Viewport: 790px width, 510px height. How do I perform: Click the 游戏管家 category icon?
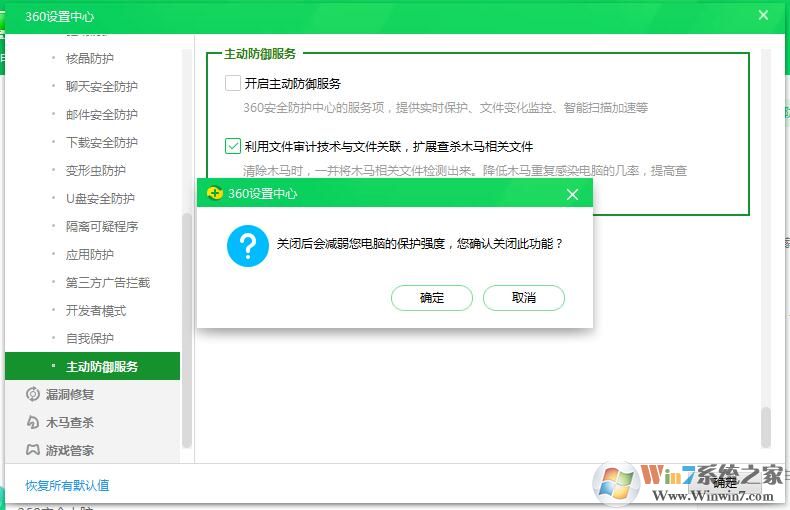(33, 450)
